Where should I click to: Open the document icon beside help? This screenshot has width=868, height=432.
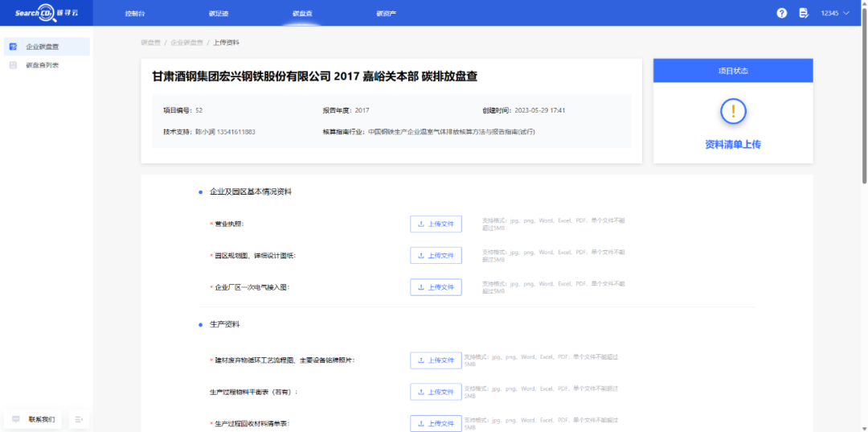pos(804,14)
